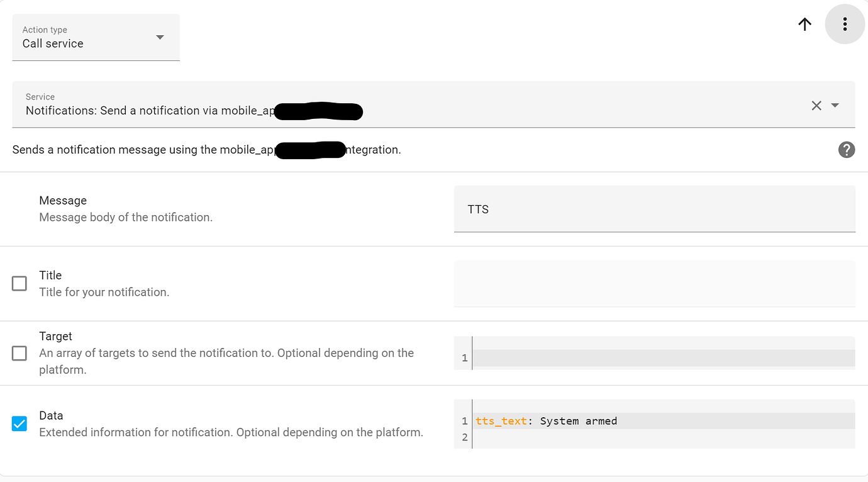Click the 'Data' label
868x482 pixels.
pos(51,415)
